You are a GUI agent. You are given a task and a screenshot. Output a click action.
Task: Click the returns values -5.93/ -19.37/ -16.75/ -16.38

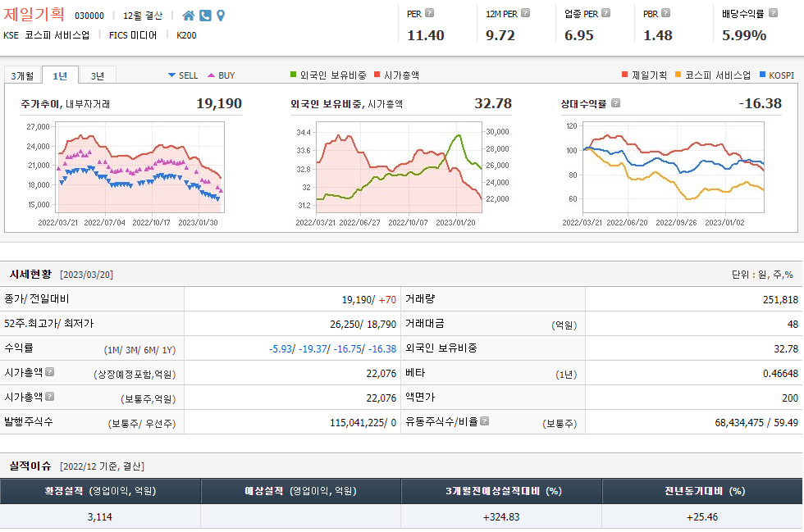pyautogui.click(x=333, y=349)
